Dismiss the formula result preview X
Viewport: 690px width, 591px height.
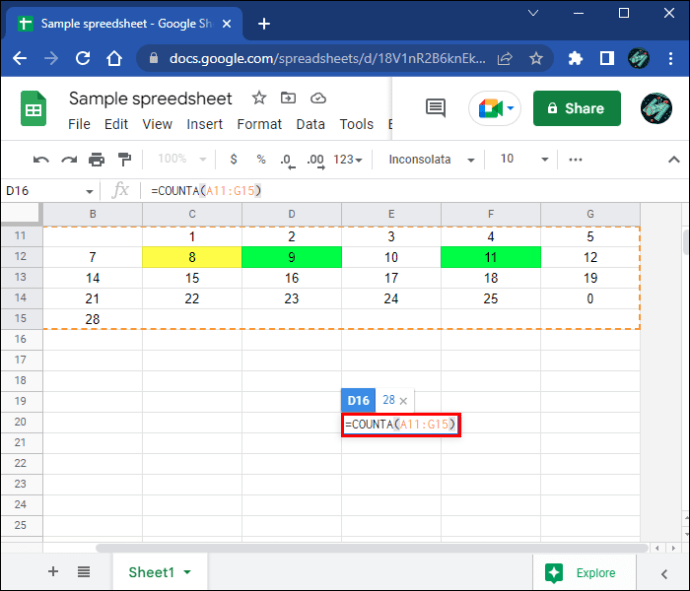point(404,400)
